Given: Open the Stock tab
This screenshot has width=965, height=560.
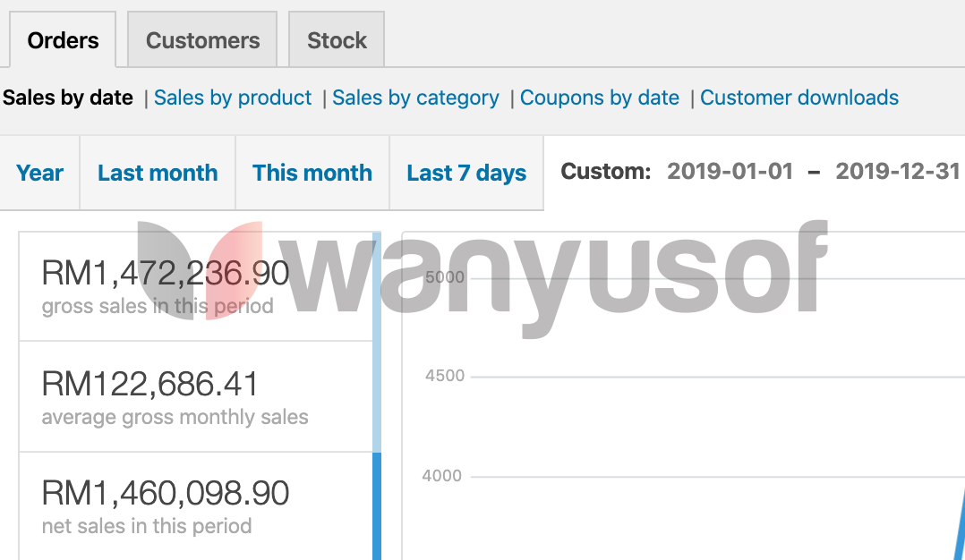Looking at the screenshot, I should pyautogui.click(x=337, y=40).
